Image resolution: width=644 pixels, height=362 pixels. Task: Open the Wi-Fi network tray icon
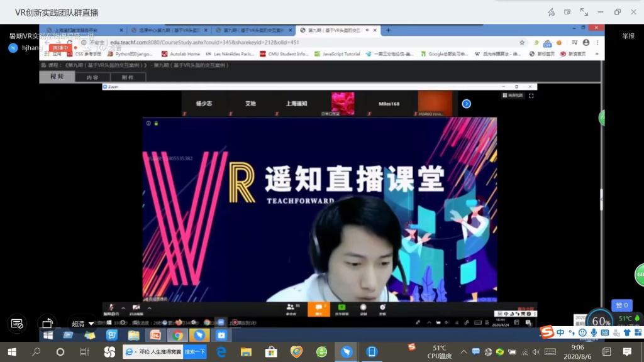click(525, 352)
